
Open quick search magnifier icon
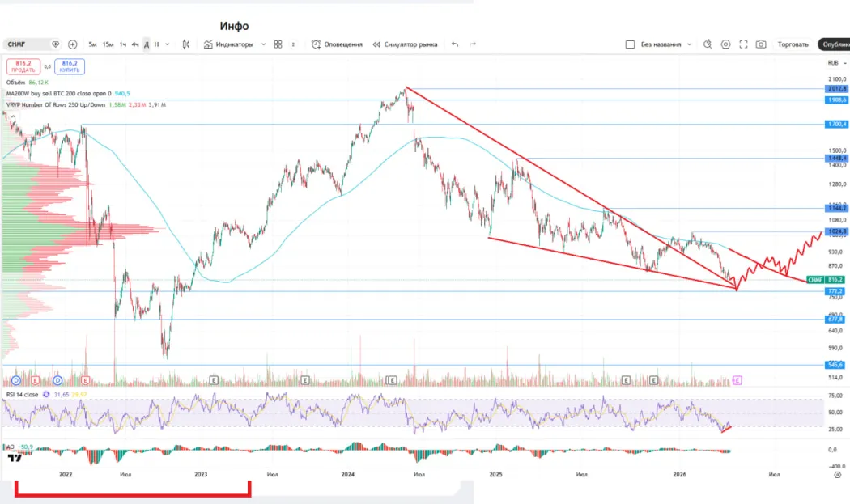pos(707,44)
